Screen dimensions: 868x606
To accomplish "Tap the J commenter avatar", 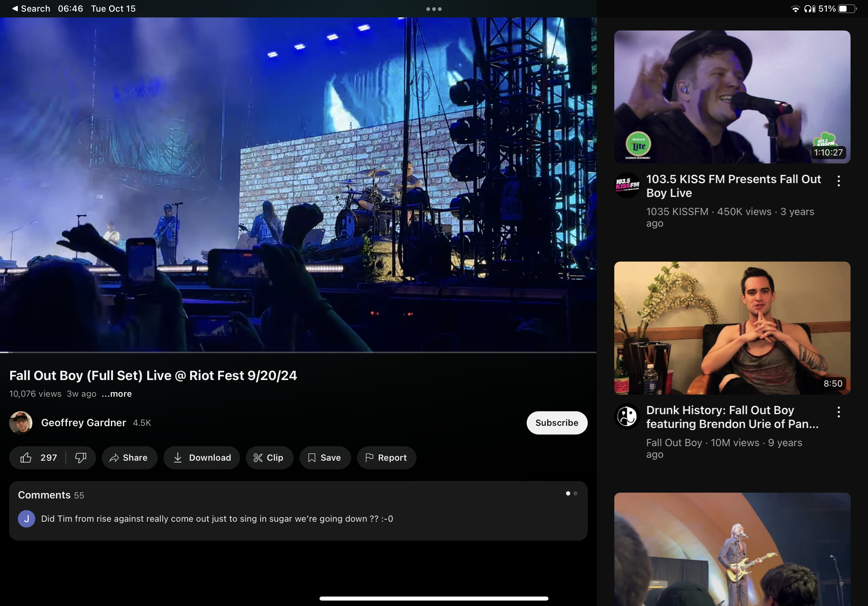I will click(x=27, y=519).
